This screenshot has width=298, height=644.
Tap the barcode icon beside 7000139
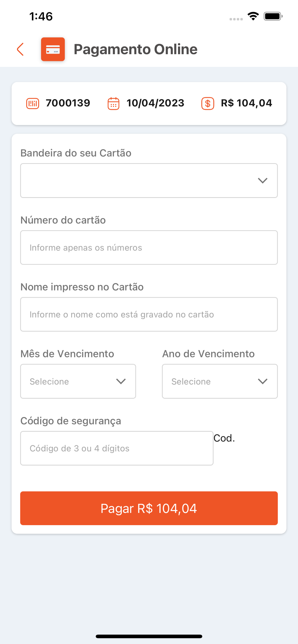(x=33, y=103)
